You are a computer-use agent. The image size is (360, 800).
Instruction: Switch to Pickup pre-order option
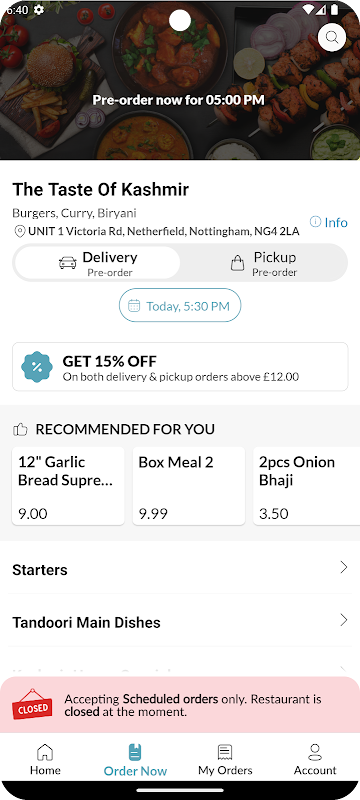263,263
